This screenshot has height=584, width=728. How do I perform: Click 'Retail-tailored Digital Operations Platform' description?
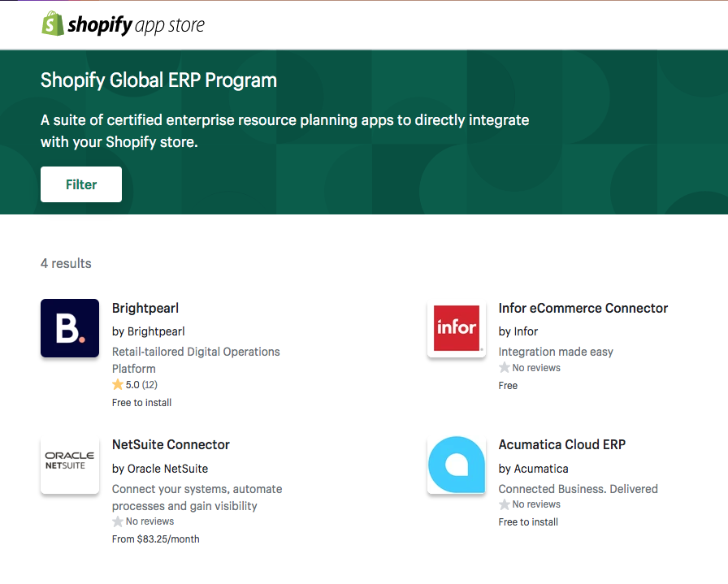[196, 361]
